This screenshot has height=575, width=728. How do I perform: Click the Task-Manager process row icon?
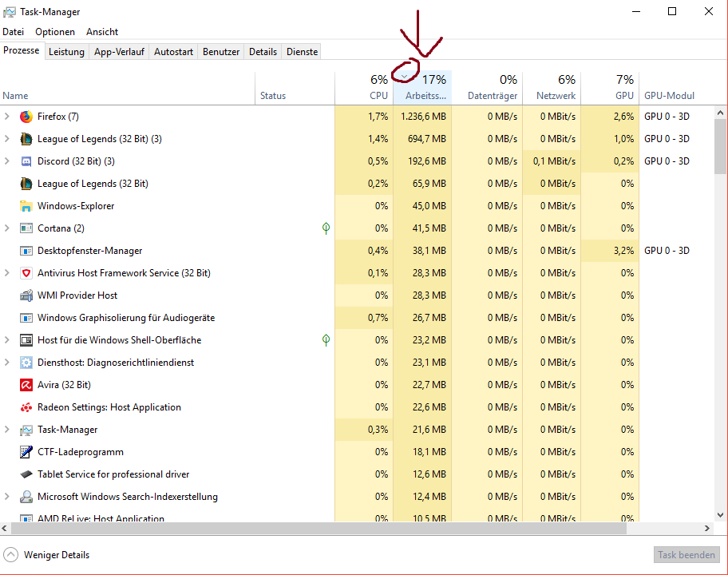26,430
